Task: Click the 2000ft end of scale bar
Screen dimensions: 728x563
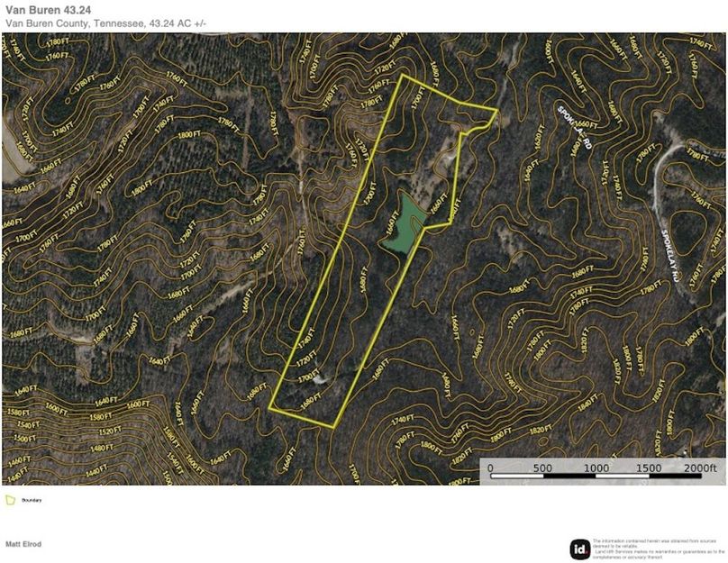Action: point(699,468)
